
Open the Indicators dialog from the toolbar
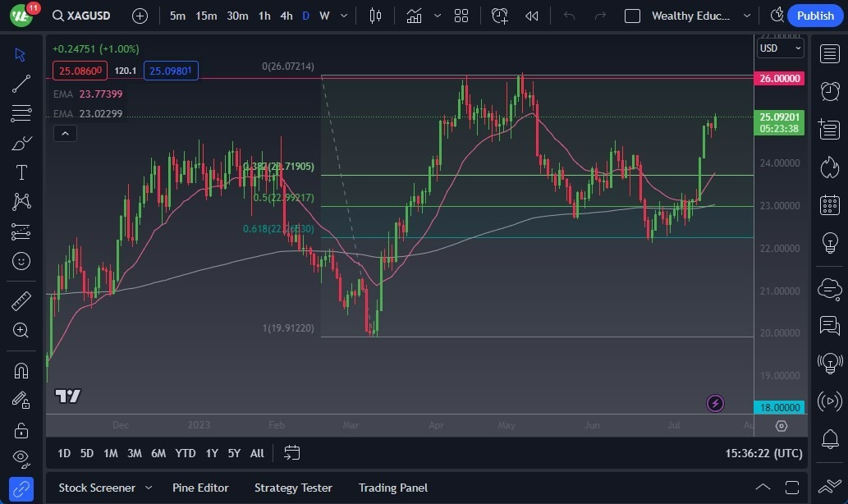click(x=413, y=16)
